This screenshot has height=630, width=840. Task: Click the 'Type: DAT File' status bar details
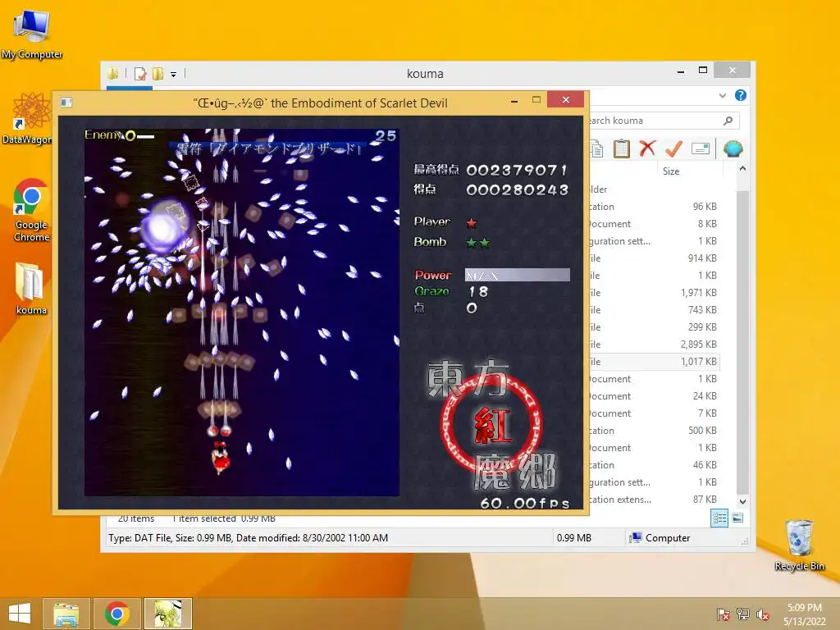pos(248,538)
